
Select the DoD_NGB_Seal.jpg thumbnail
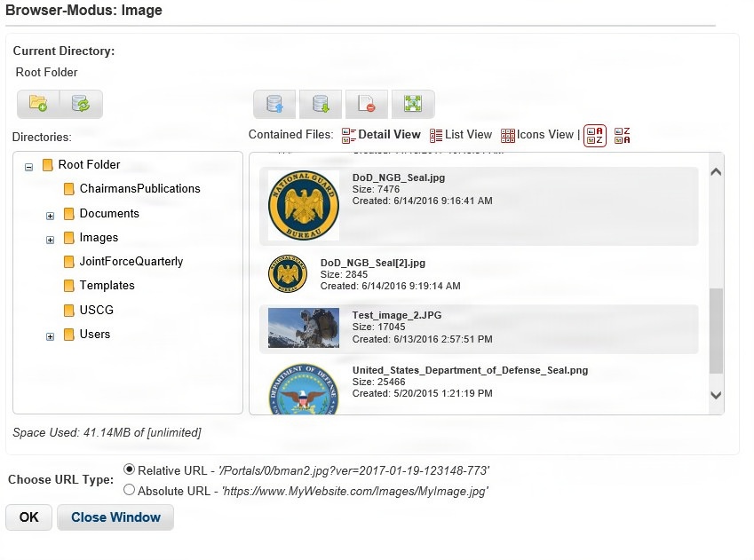(x=304, y=205)
